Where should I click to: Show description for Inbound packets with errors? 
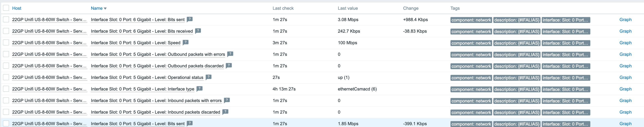coord(227,100)
